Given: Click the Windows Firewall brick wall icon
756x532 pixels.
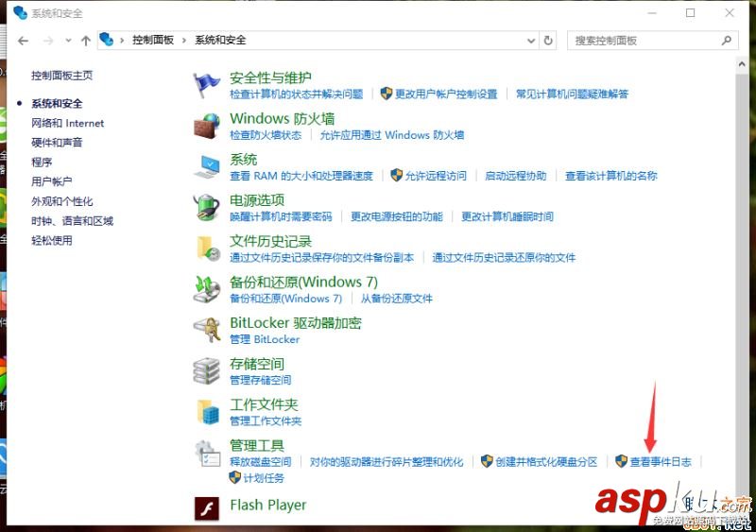Looking at the screenshot, I should tap(207, 126).
